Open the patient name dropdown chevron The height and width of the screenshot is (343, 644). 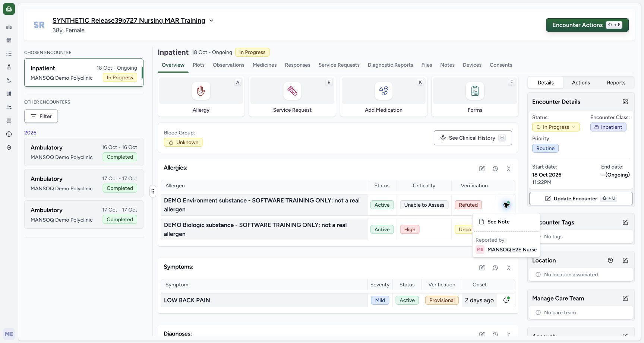tap(211, 20)
